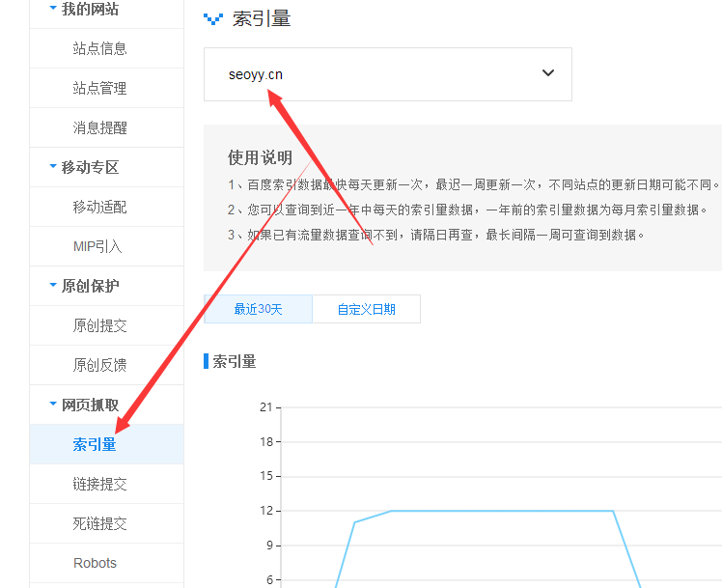722x588 pixels.
Task: Open 死链提交 page
Action: [x=99, y=523]
